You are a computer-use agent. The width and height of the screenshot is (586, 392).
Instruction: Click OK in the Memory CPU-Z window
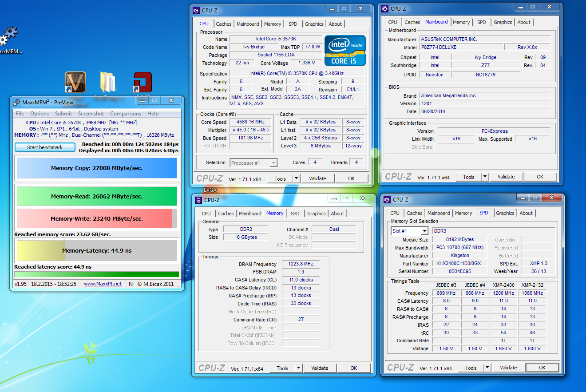(354, 368)
